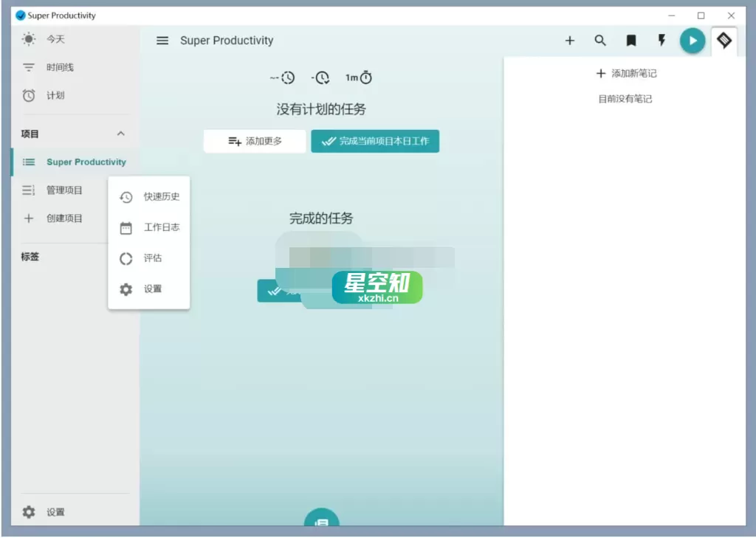
Task: Activate the focus mode lightning icon
Action: (x=661, y=41)
